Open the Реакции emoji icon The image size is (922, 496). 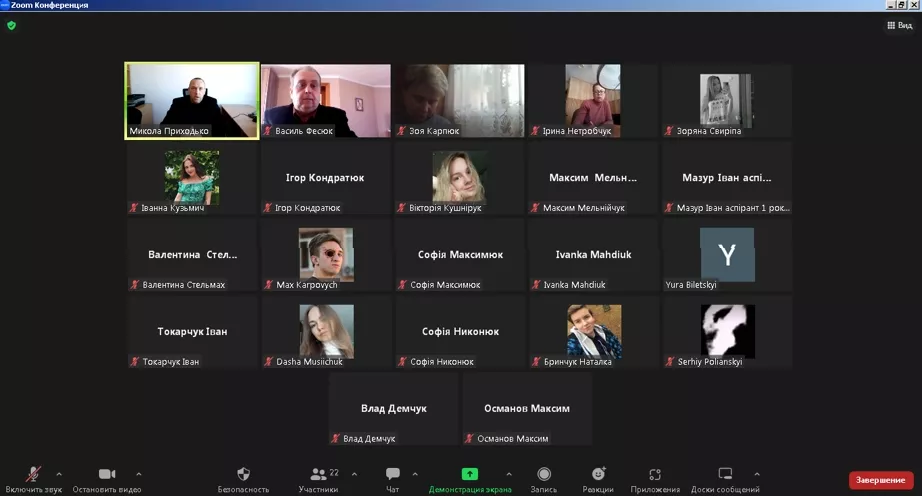point(598,474)
